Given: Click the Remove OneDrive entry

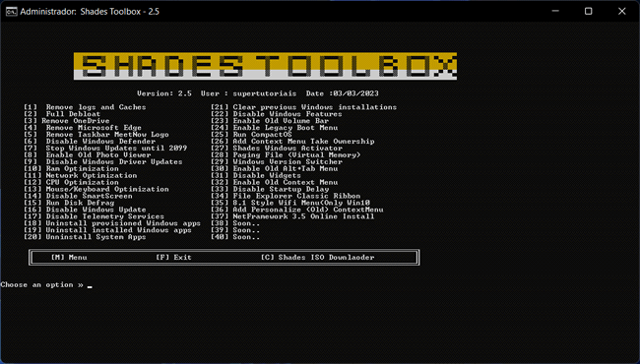Looking at the screenshot, I should 67,121.
